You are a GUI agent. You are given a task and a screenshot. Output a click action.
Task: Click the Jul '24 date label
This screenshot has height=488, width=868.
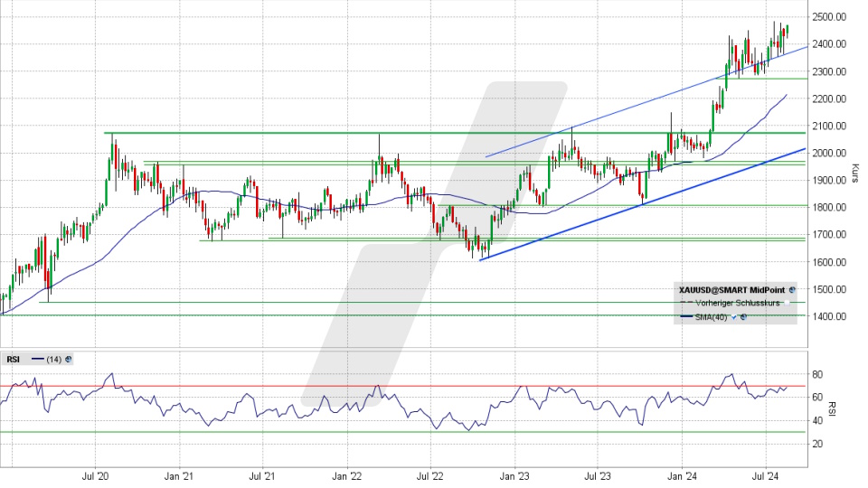pos(767,476)
